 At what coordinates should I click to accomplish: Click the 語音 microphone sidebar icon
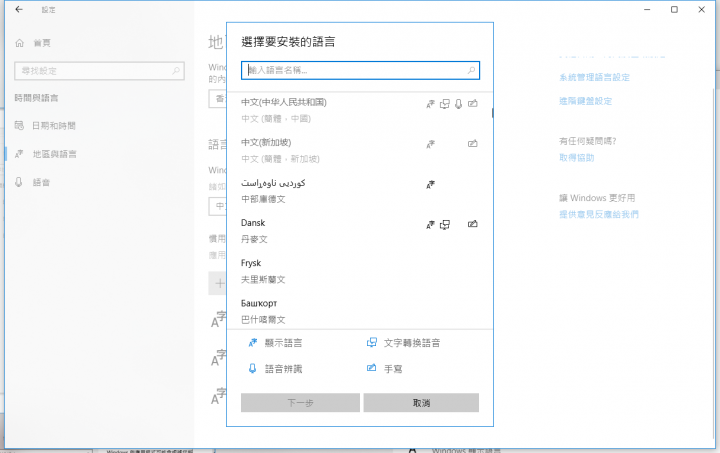[19, 182]
